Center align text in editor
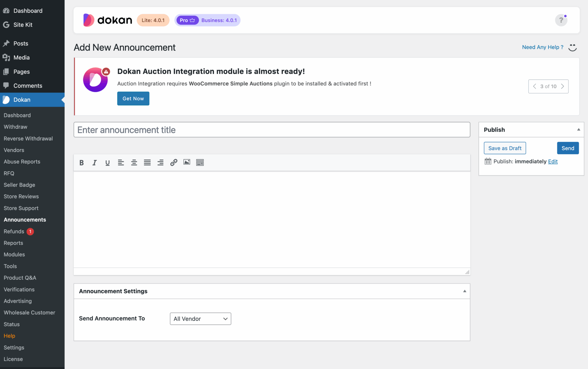 coord(134,162)
